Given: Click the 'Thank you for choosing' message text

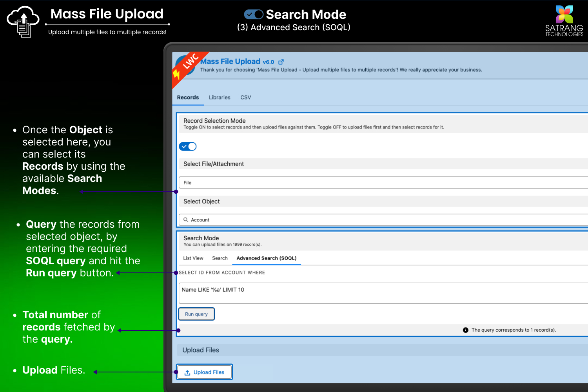Looking at the screenshot, I should pyautogui.click(x=341, y=70).
